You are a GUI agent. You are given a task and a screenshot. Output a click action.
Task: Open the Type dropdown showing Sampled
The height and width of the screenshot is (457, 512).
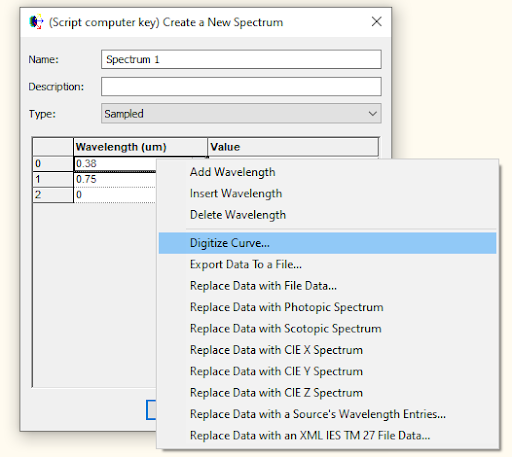point(241,114)
